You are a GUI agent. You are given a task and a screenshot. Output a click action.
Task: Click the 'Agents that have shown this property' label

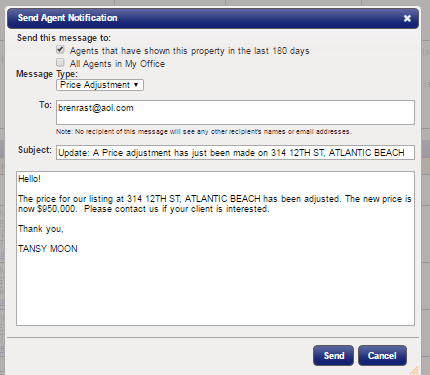189,51
